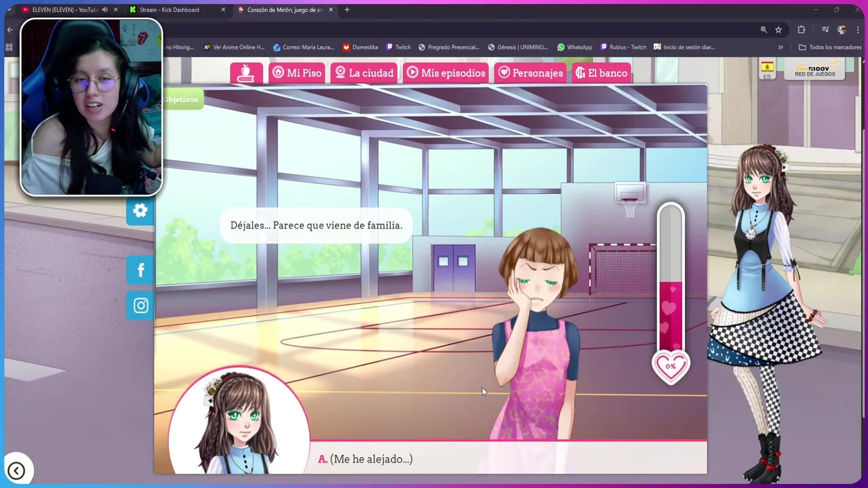Open Chrome three-dot menu

tap(858, 29)
